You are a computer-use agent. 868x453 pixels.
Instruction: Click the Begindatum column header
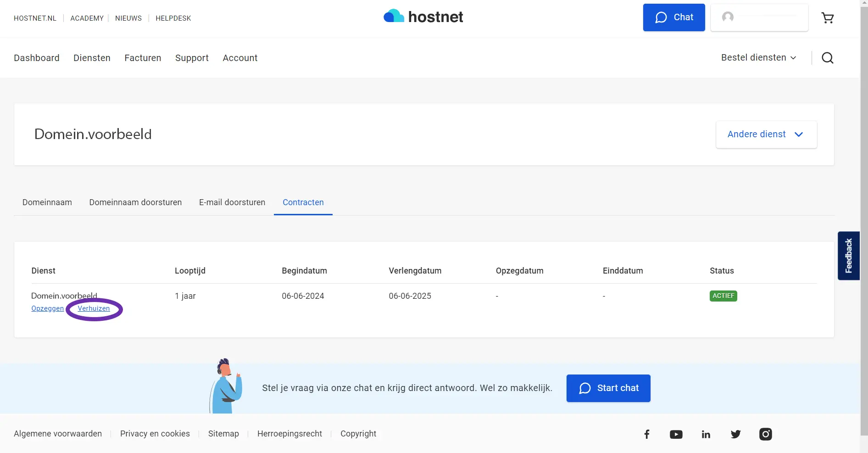(304, 271)
